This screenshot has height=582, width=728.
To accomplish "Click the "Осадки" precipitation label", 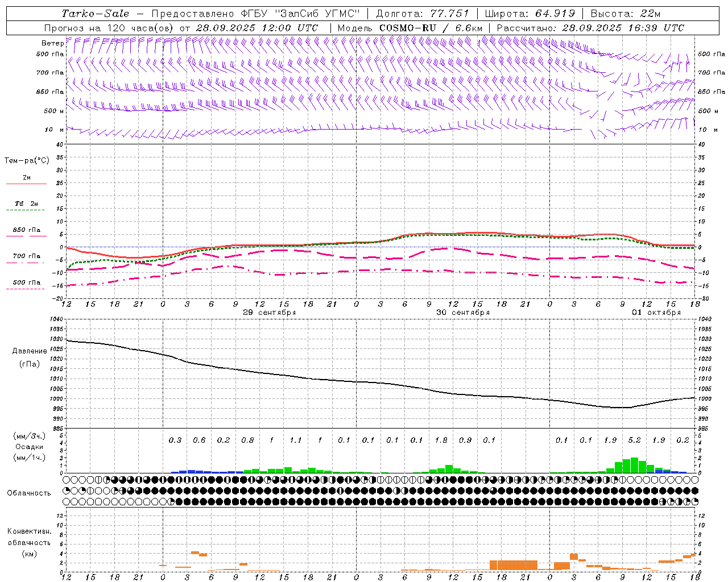I will [30, 447].
